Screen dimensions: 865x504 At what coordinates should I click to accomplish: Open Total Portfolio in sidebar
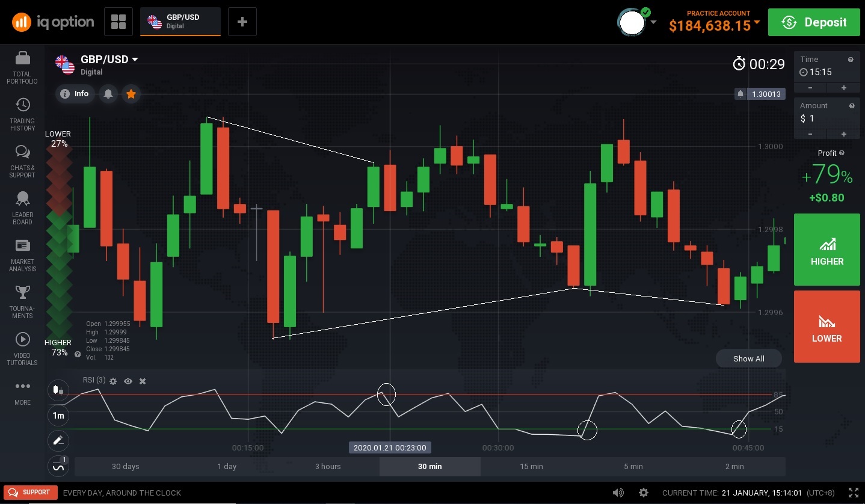point(22,67)
